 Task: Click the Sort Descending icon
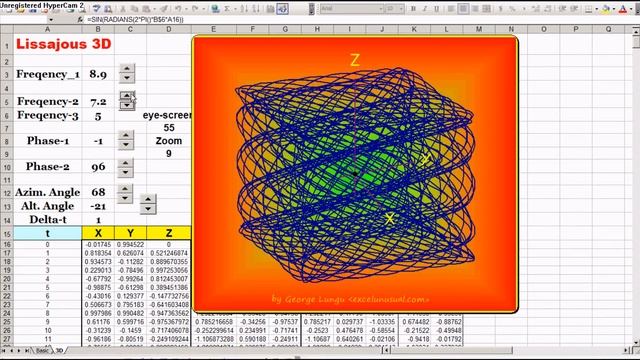[256, 9]
